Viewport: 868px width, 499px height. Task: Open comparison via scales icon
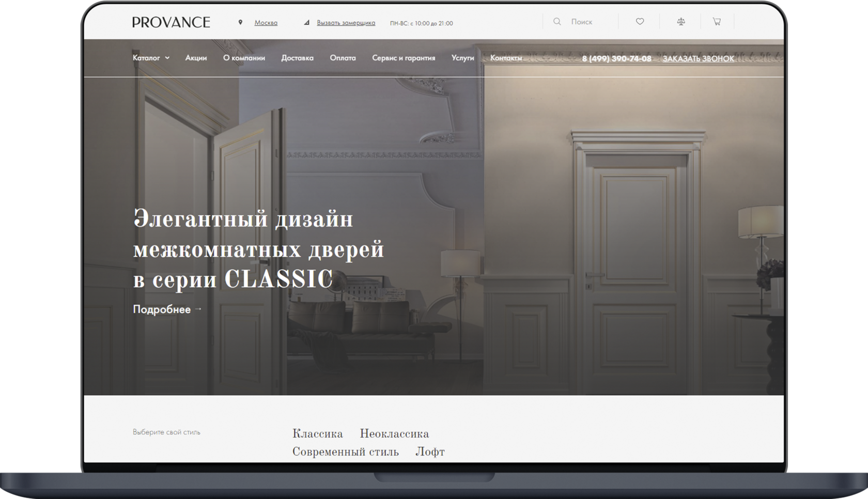pos(681,22)
